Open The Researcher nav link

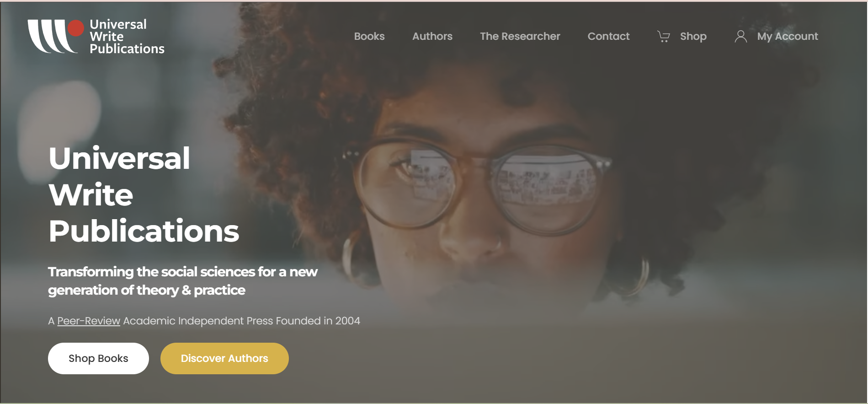pos(520,37)
